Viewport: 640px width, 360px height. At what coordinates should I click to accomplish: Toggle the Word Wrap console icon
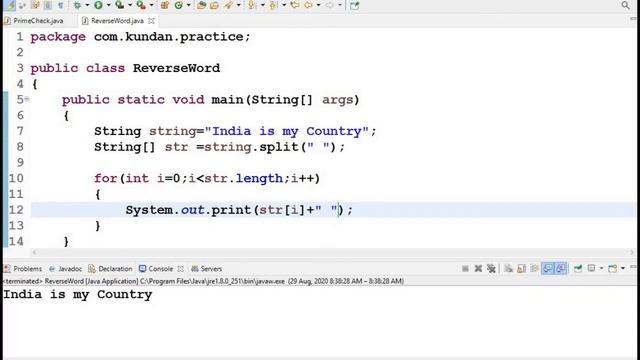[534, 268]
